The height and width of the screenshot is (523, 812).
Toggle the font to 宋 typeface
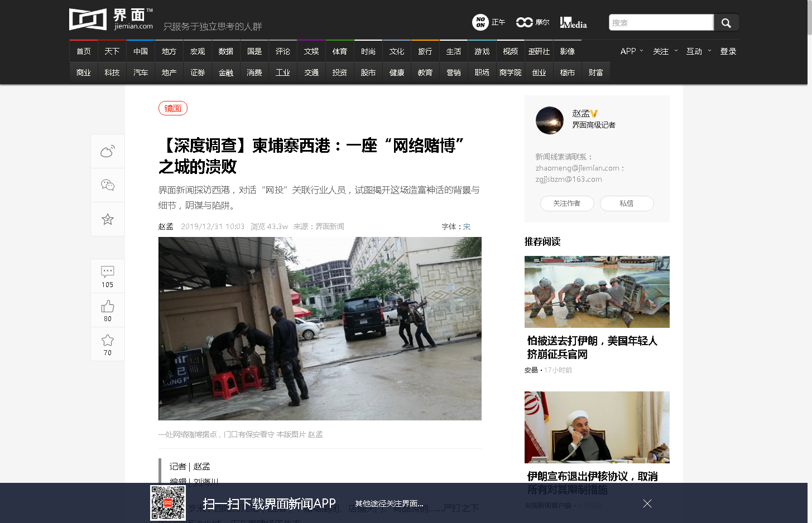point(467,227)
